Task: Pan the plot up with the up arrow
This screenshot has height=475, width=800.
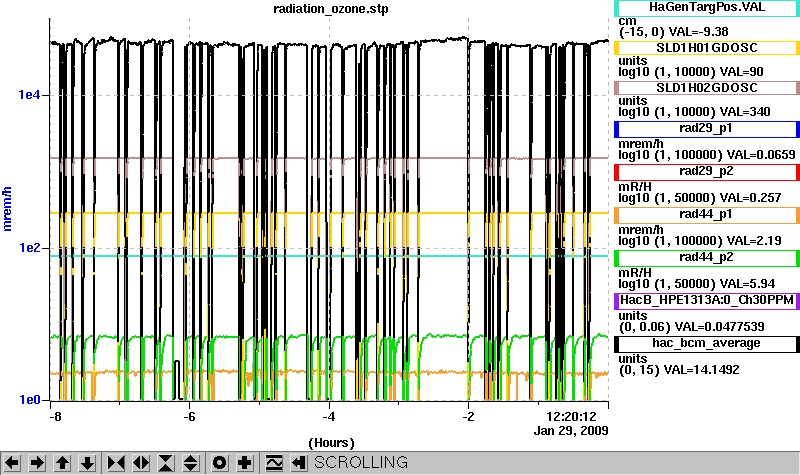Action: tap(62, 463)
